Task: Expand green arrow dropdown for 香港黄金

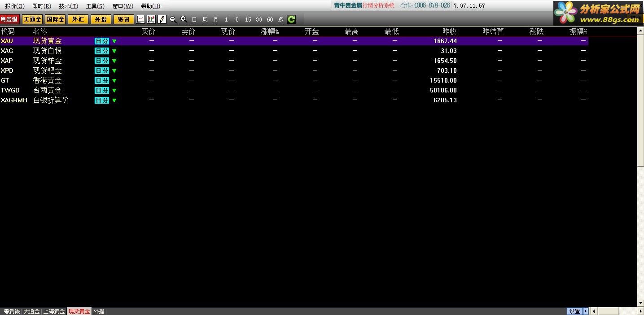Action: click(114, 80)
